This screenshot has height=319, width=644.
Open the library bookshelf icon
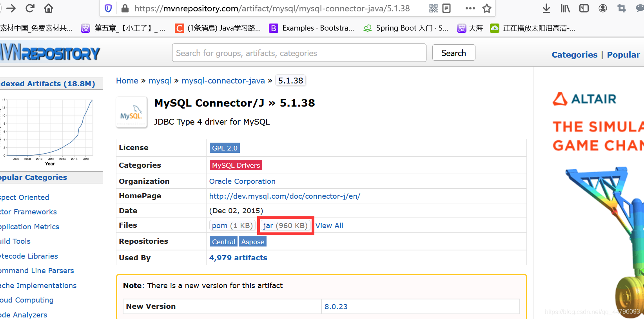565,8
